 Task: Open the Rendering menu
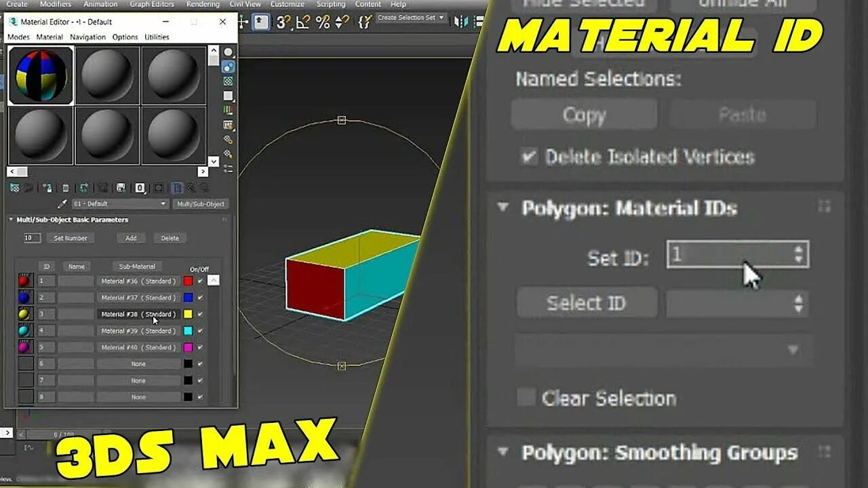pyautogui.click(x=201, y=4)
